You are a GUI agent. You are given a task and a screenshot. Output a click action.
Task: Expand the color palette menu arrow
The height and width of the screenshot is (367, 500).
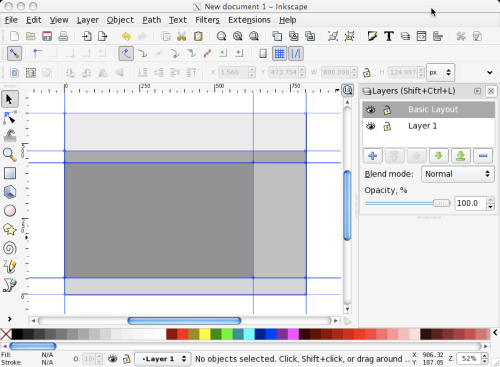pyautogui.click(x=495, y=332)
